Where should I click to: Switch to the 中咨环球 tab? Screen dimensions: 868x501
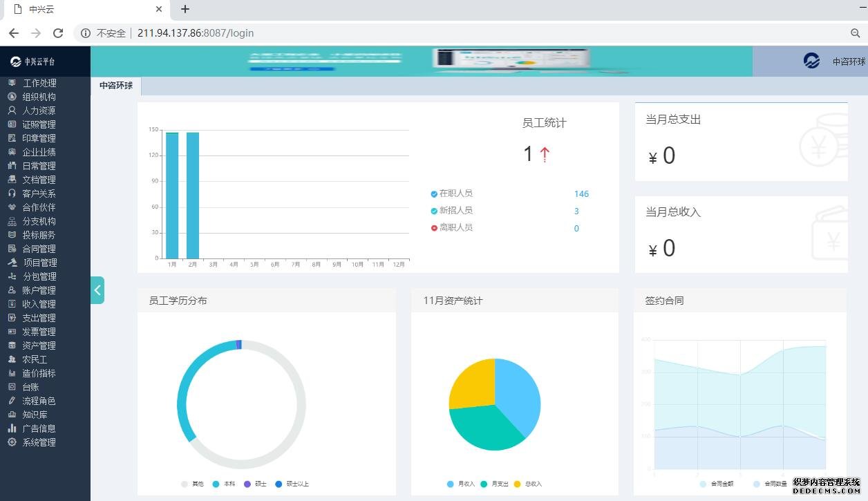coord(116,86)
